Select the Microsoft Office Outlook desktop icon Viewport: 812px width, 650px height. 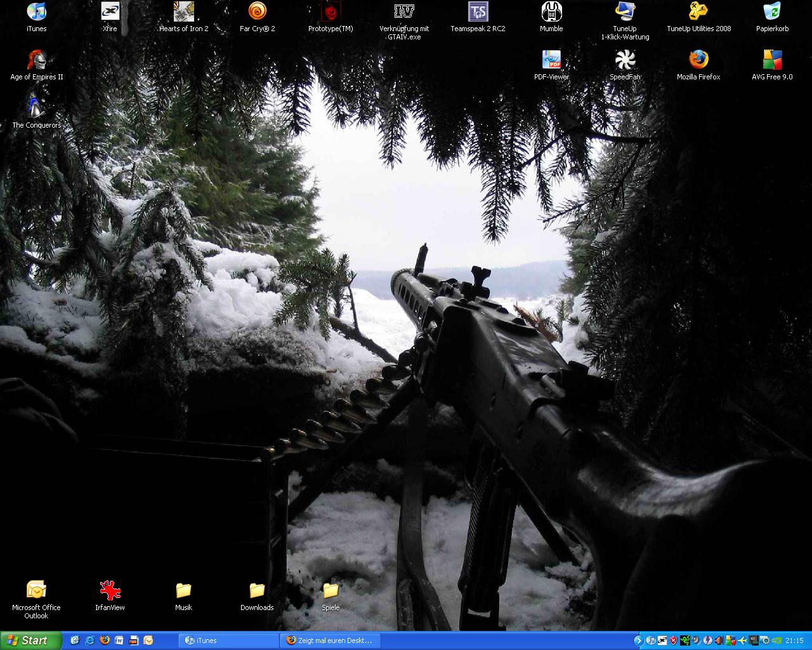click(36, 600)
